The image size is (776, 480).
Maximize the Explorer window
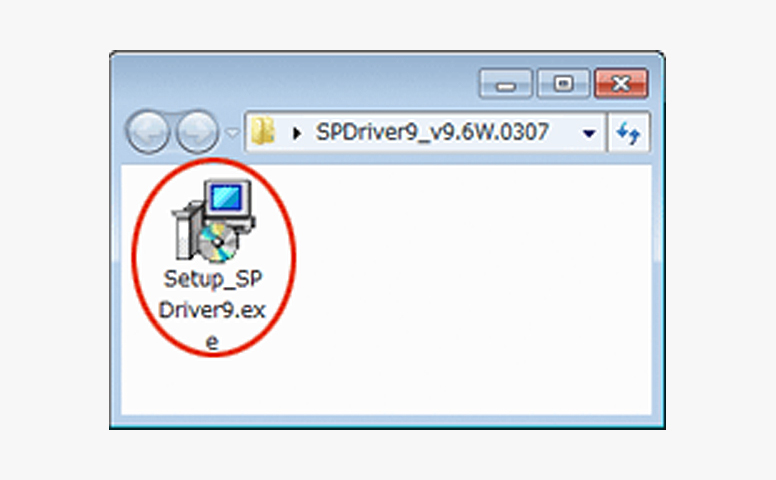click(563, 85)
